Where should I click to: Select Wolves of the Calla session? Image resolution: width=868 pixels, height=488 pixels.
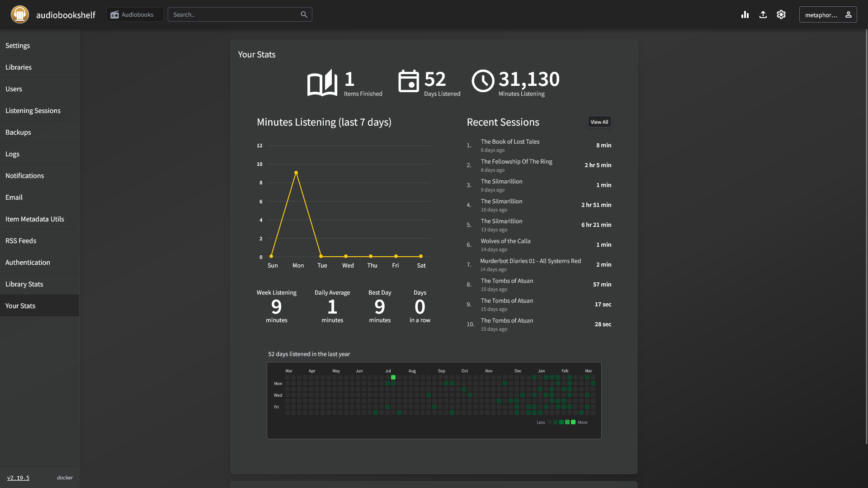coord(539,244)
